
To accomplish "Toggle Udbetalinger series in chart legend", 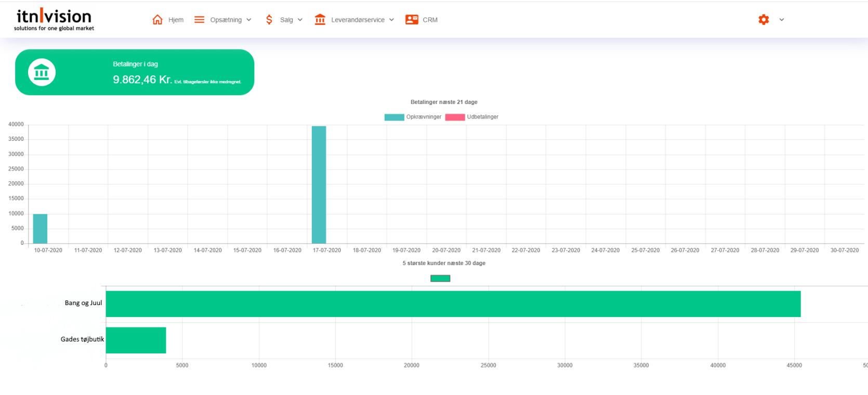I will pyautogui.click(x=455, y=117).
